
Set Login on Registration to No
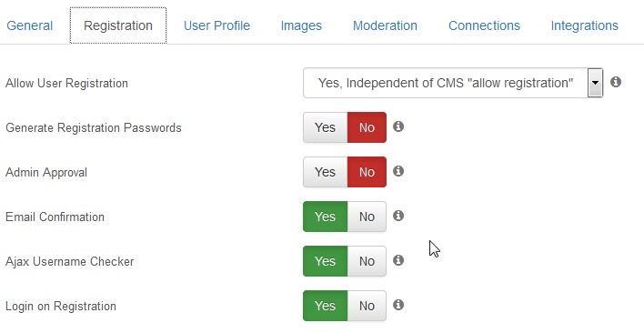point(367,306)
